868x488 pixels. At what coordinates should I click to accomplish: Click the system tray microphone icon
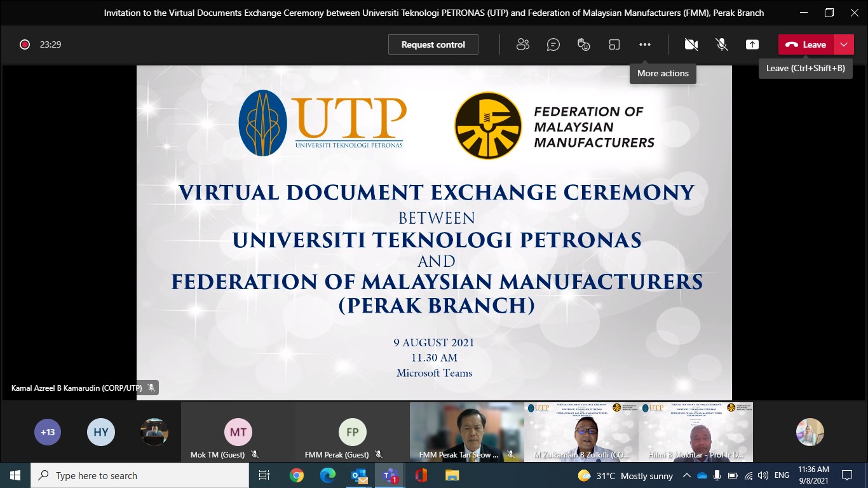[717, 475]
